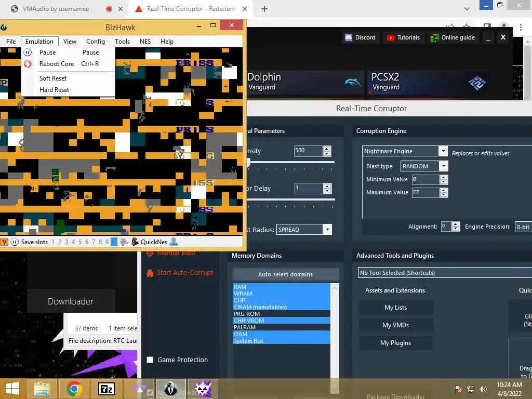
Task: Click the Manual Blast target icon
Action: pos(150,253)
